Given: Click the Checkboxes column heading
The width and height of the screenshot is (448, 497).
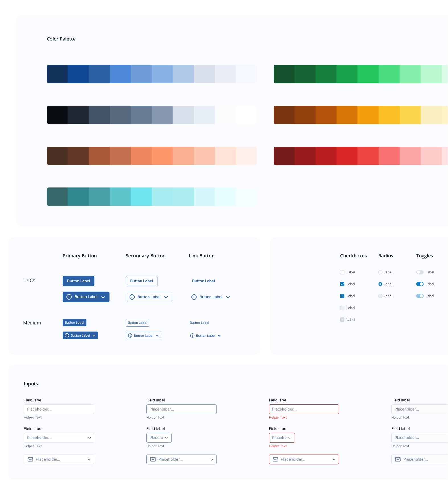Looking at the screenshot, I should (x=354, y=256).
